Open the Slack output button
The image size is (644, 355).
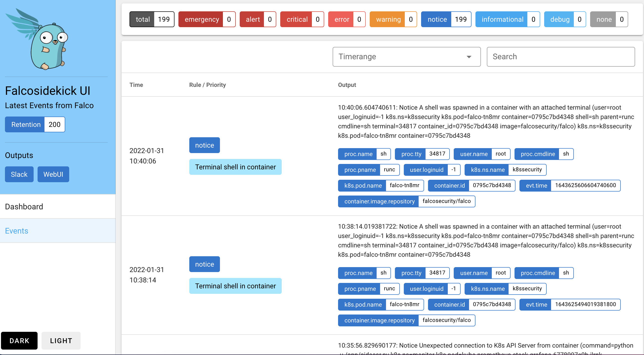pyautogui.click(x=19, y=174)
